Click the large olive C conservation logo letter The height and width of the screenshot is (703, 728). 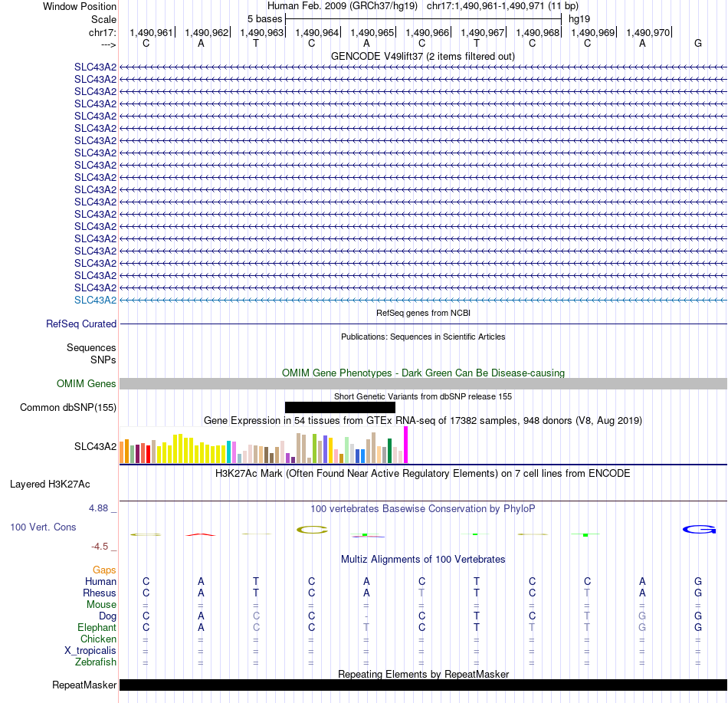point(312,529)
